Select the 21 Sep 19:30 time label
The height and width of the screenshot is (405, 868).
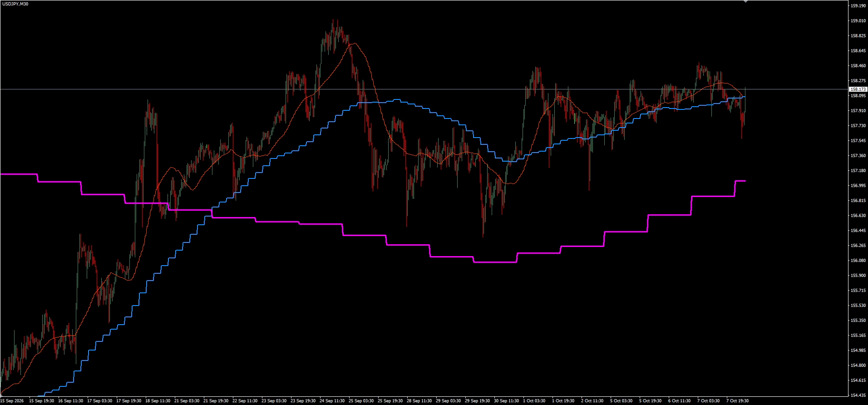click(215, 401)
